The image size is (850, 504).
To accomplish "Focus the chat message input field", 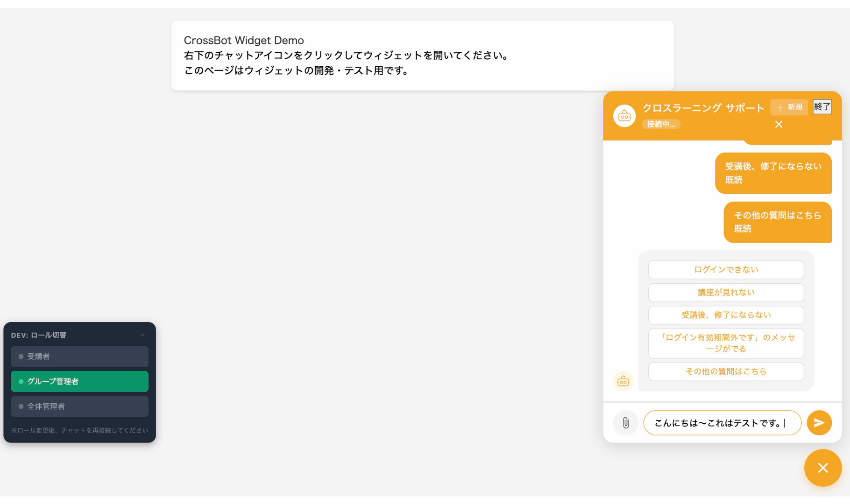I will (x=722, y=423).
